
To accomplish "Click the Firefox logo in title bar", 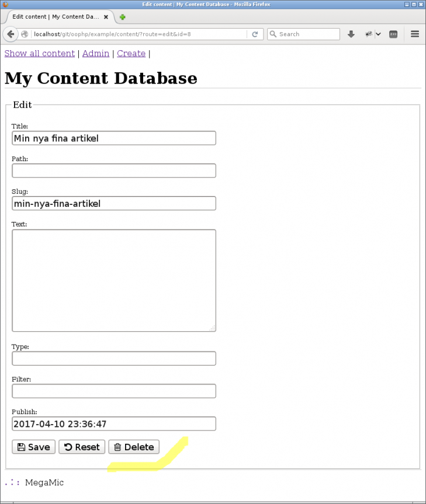I will coord(5,4).
